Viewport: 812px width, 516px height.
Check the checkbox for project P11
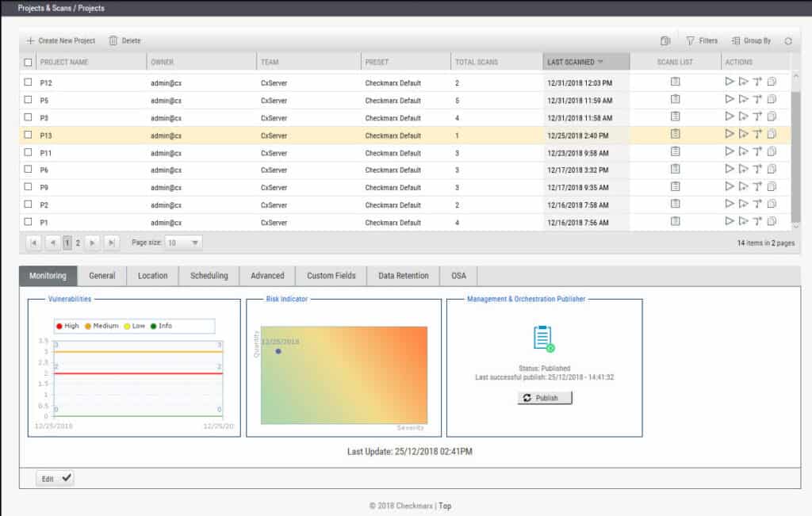coord(29,151)
